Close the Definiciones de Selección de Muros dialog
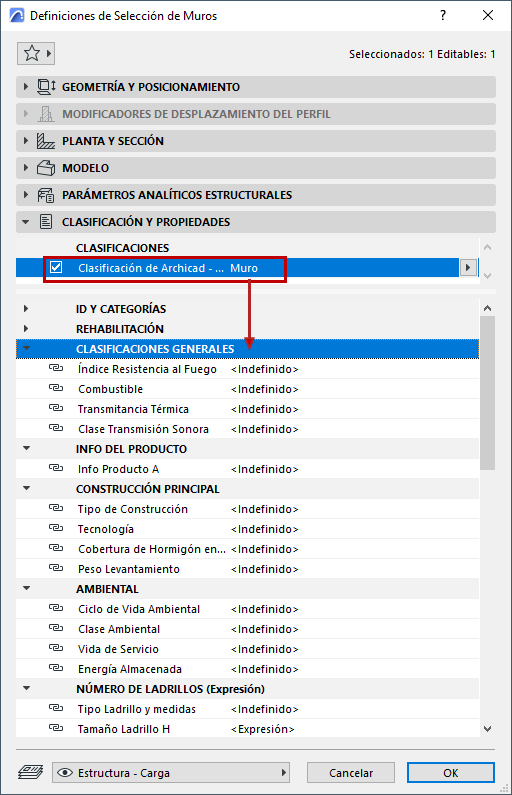Screen dimensions: 512x795 (x=488, y=15)
